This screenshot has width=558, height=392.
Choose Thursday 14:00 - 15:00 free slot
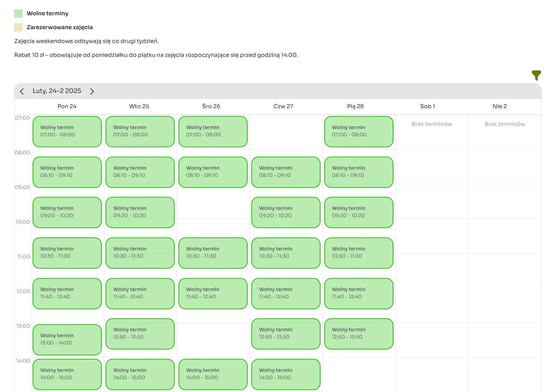286,374
